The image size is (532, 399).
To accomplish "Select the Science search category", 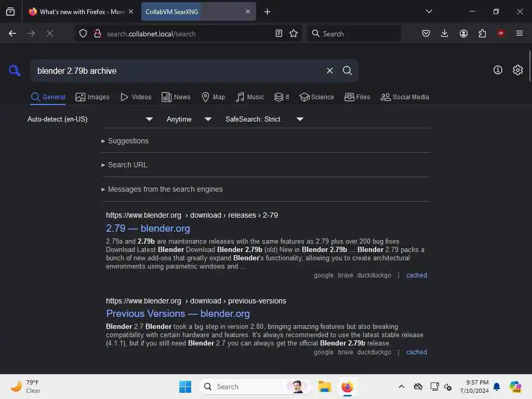I will [316, 97].
